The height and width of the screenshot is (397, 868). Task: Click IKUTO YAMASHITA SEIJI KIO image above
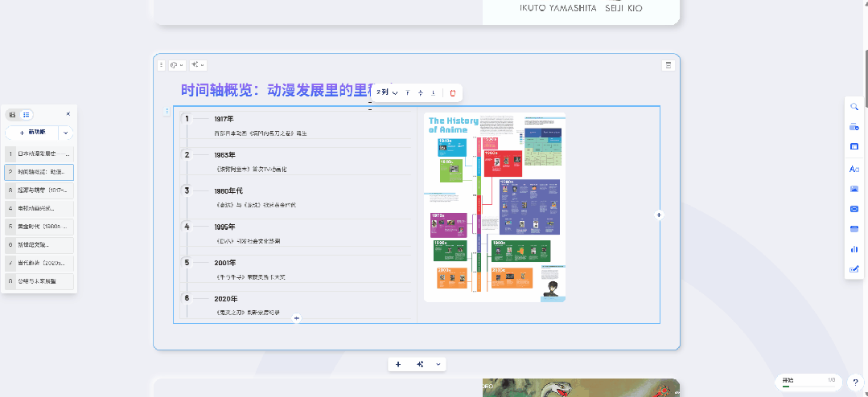[x=581, y=12]
